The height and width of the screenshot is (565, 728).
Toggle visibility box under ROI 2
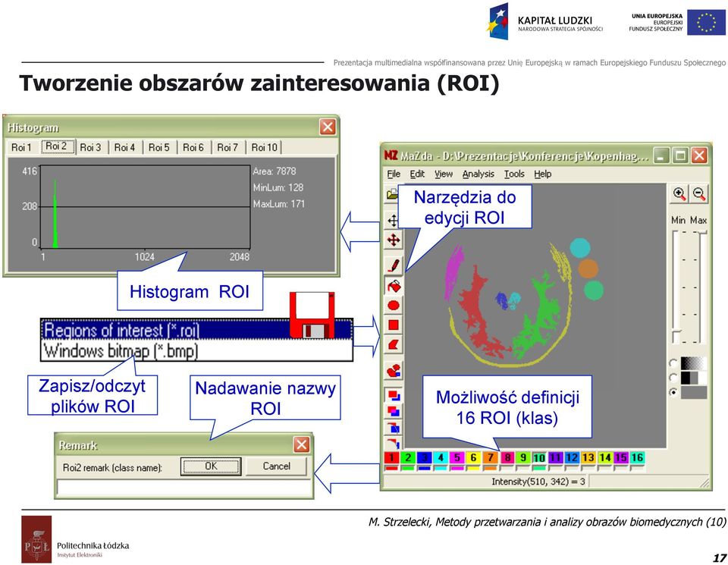pos(408,469)
